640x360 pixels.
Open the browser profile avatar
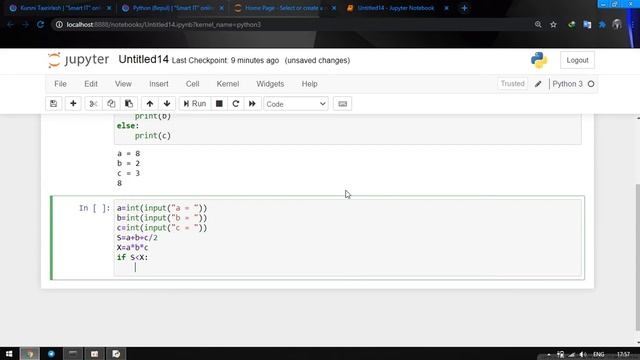617,24
